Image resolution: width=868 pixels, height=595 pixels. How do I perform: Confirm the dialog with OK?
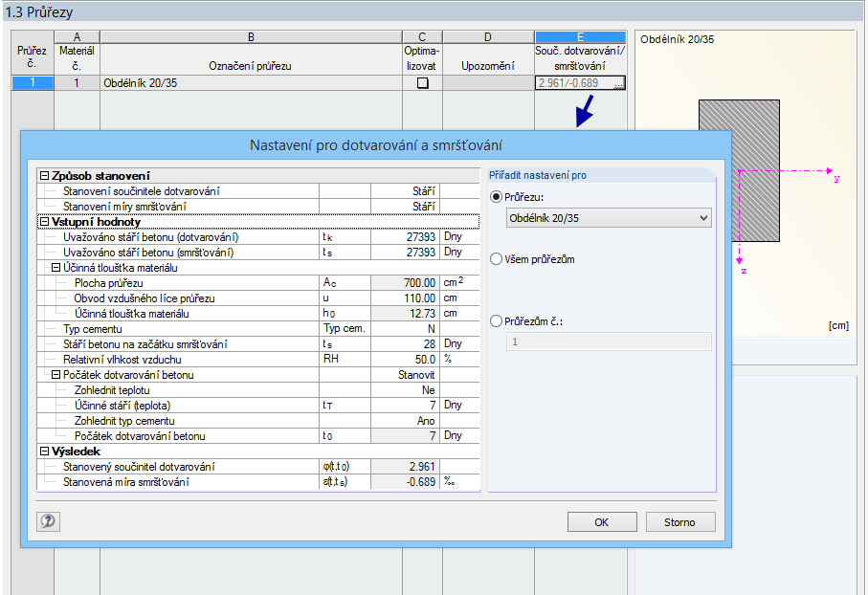click(602, 522)
